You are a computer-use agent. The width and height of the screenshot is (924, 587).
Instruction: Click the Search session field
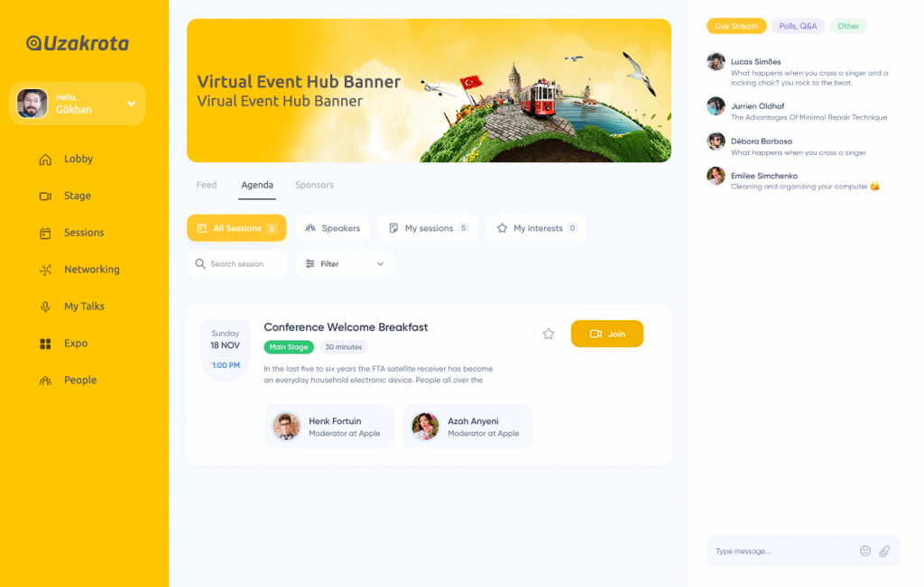click(237, 264)
